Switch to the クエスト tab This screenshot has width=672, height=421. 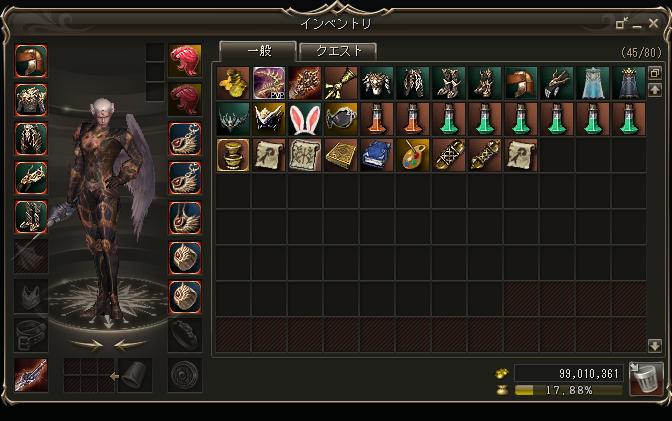[338, 51]
